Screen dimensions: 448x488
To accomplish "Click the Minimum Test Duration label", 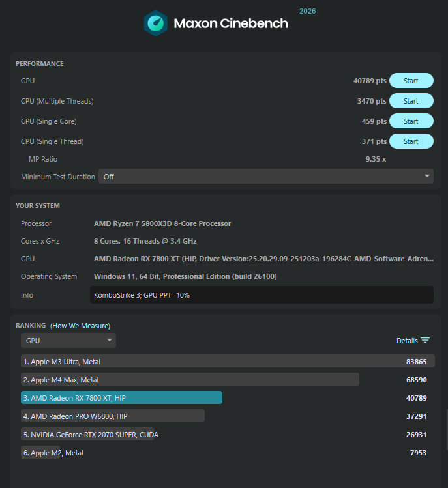I will click(57, 177).
